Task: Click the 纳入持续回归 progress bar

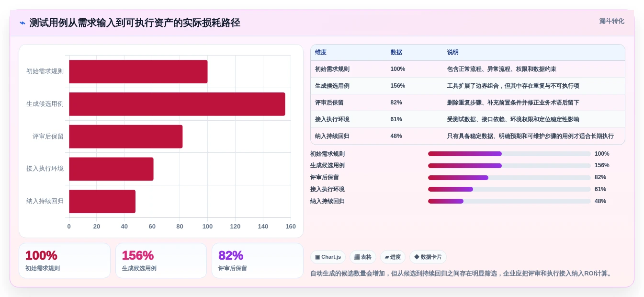Action: pyautogui.click(x=509, y=201)
